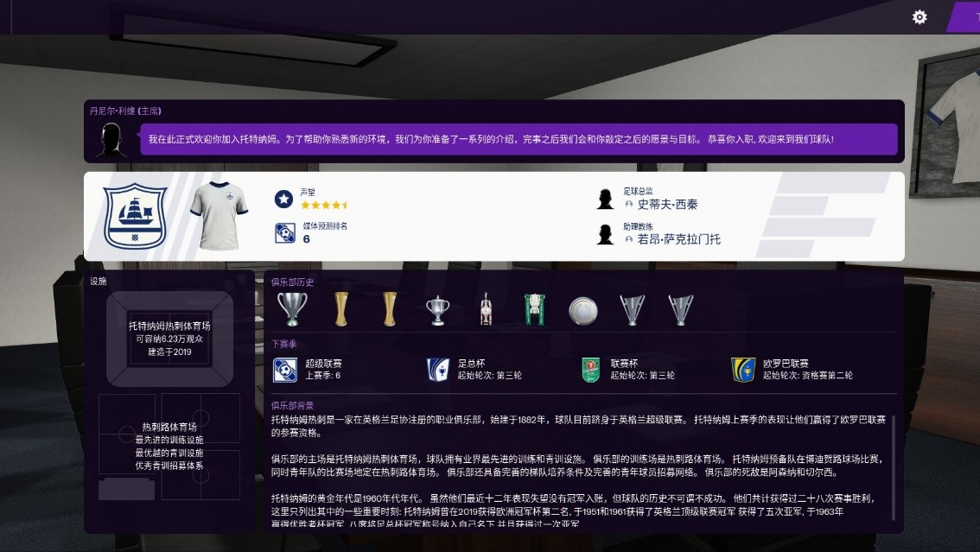Screen dimensions: 980x552
Task: Open director of football 史蒂夫·西秦 profile
Action: pos(667,205)
